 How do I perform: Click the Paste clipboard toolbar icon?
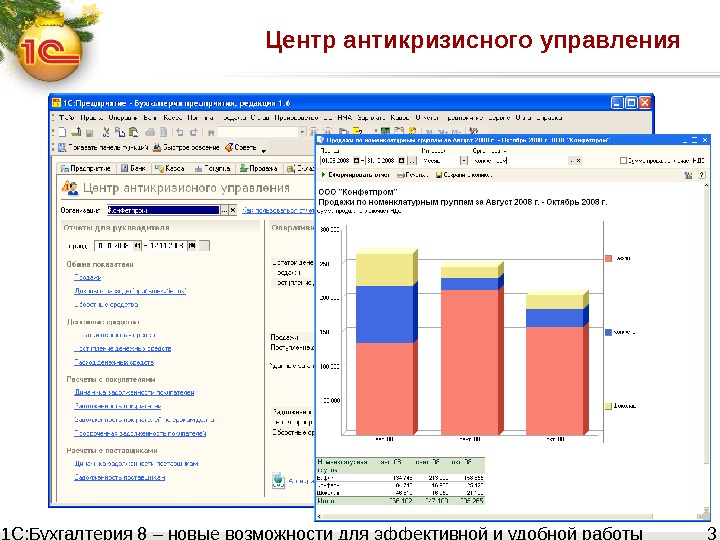point(134,132)
